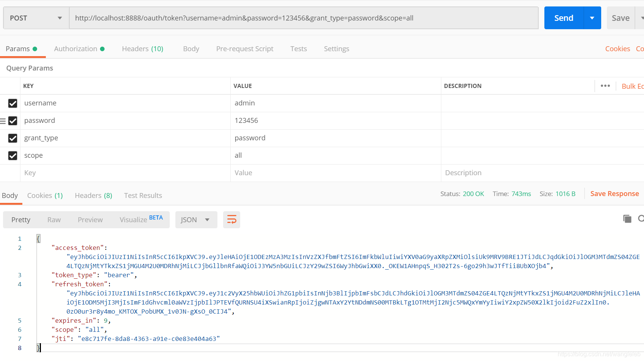Click the 'username' key cell
Viewport: 644px width, 361px height.
125,103
